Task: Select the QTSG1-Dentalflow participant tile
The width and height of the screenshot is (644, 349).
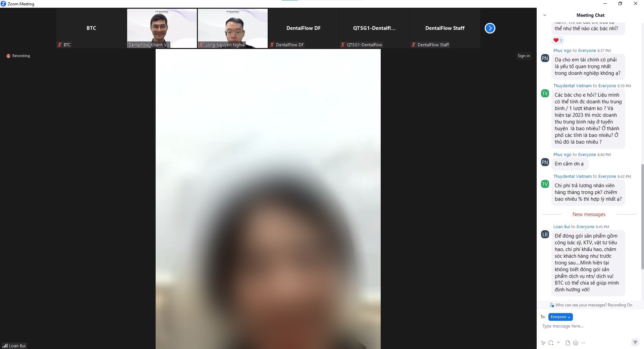Action: 374,28
